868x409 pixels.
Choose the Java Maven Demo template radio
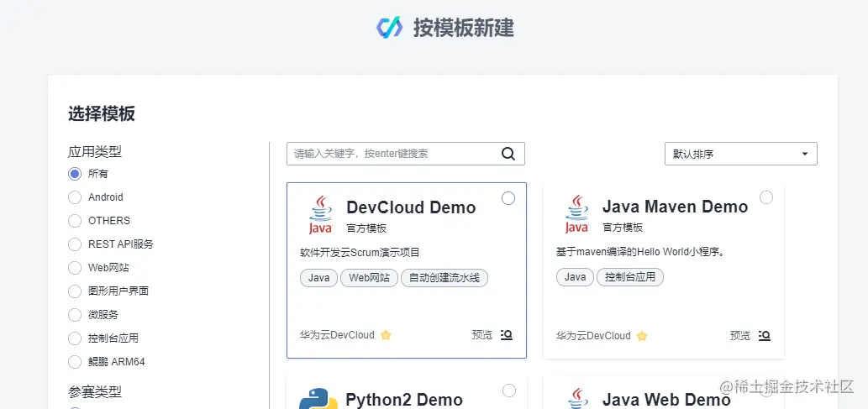tap(766, 197)
